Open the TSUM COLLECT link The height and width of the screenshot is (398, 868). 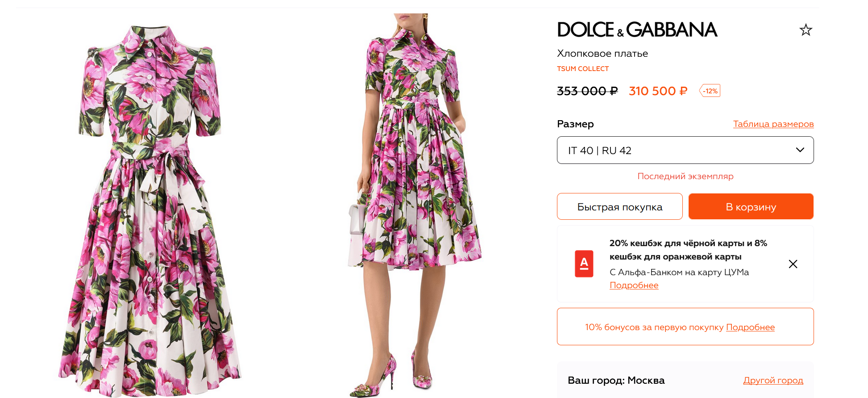pyautogui.click(x=582, y=69)
